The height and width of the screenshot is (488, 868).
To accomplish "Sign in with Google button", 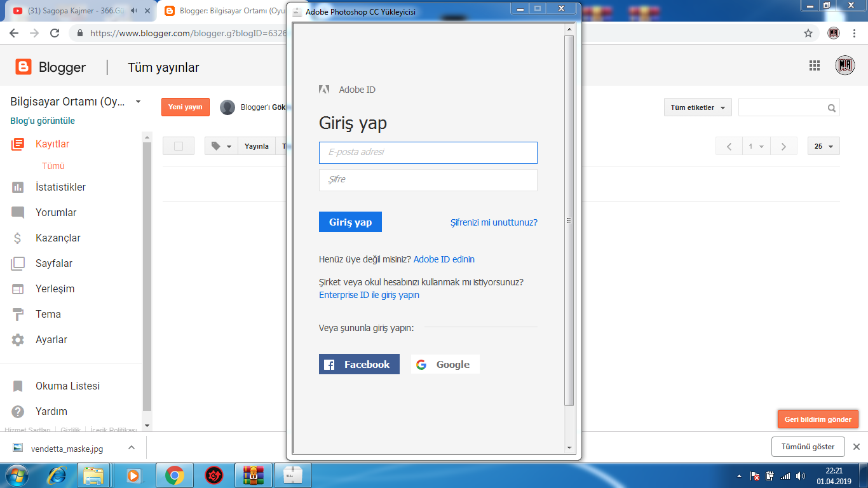I will click(445, 364).
